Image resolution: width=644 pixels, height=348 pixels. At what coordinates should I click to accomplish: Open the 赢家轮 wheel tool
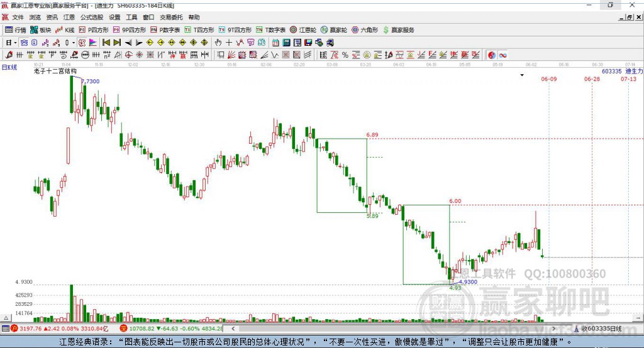click(x=334, y=30)
